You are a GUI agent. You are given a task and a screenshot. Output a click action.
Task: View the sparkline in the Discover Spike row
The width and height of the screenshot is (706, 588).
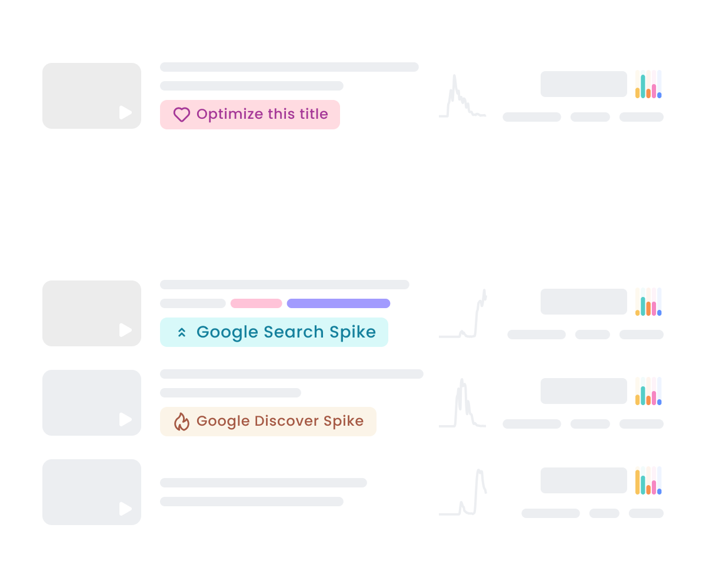click(464, 404)
